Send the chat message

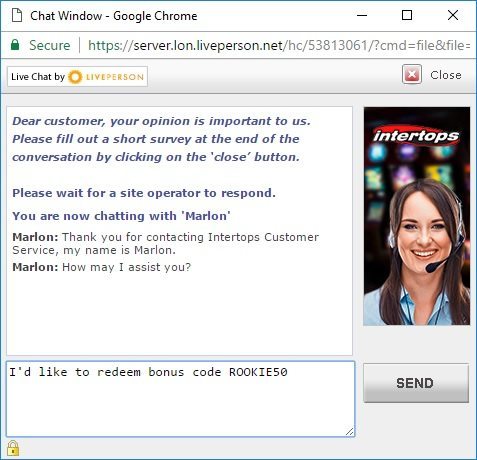click(416, 383)
